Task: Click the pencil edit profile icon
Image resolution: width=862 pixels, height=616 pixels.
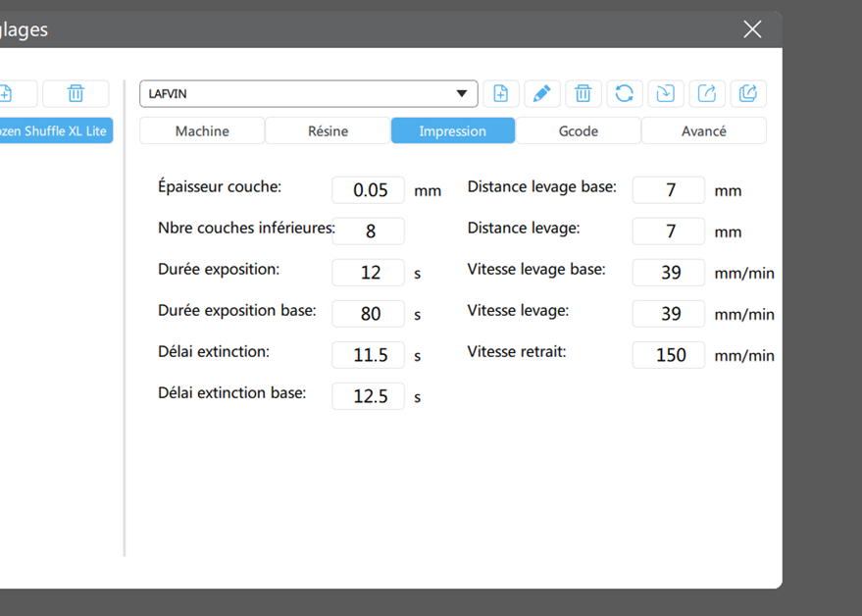Action: tap(542, 93)
